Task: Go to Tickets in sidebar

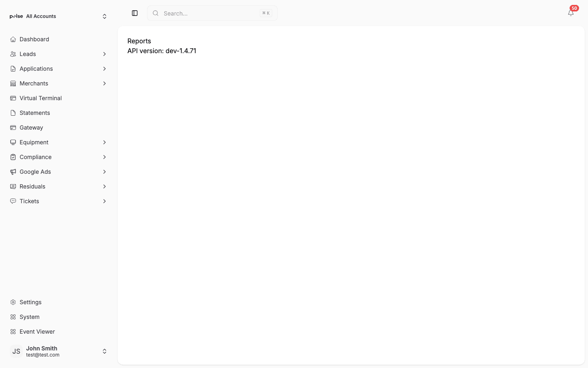Action: pos(29,201)
